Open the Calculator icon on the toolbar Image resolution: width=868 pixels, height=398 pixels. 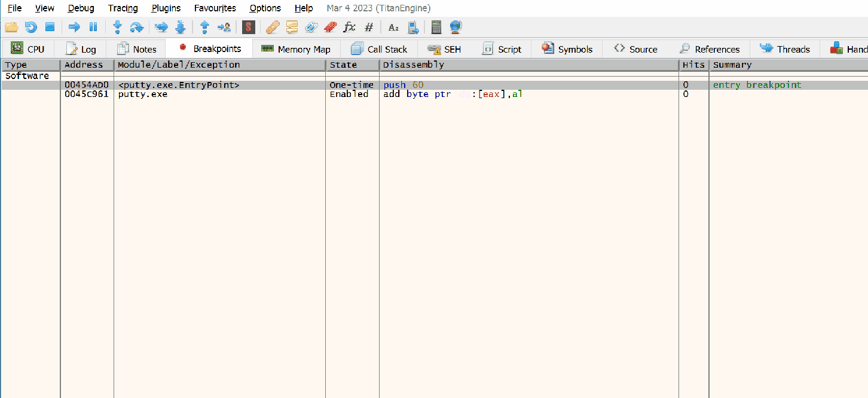436,27
